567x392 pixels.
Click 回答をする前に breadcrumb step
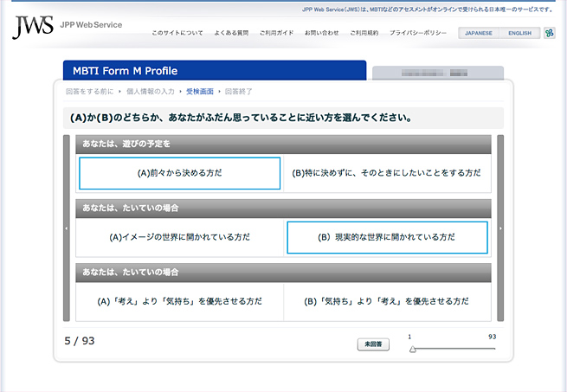pyautogui.click(x=89, y=92)
